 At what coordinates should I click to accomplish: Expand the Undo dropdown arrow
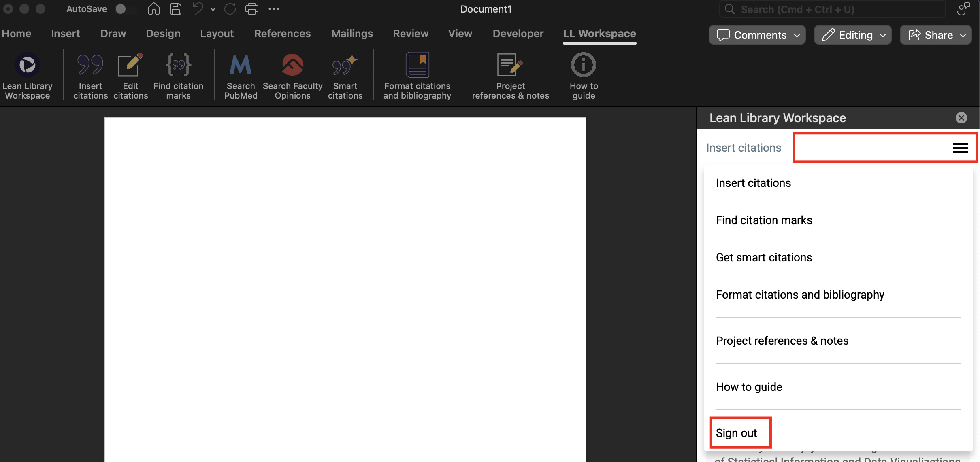(213, 9)
